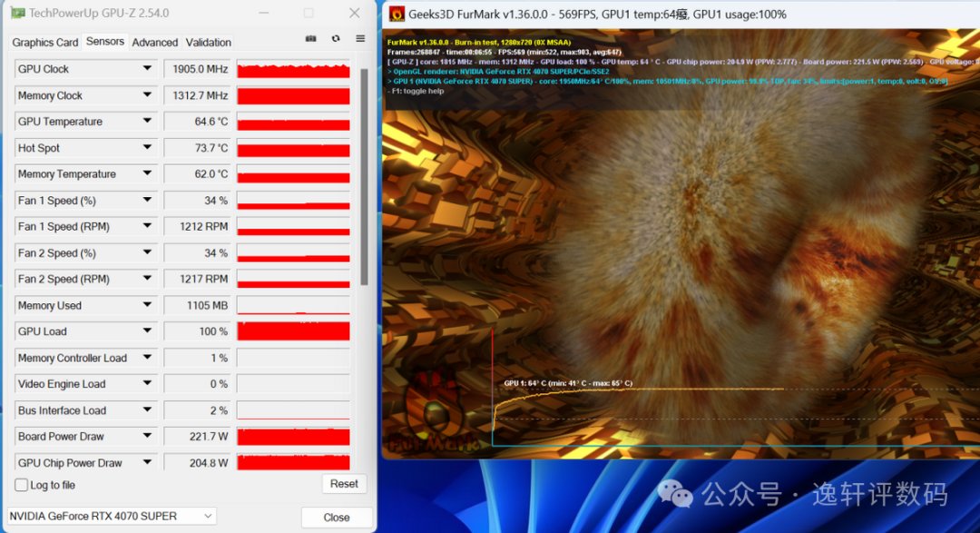
Task: Open the Fan 2 Speed (RPM) dropdown
Action: pos(147,279)
